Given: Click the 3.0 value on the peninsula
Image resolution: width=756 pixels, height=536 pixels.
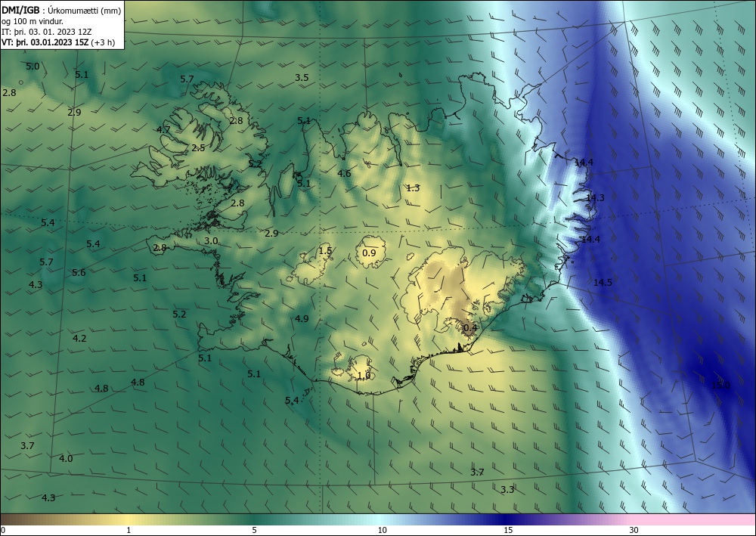Looking at the screenshot, I should click(211, 241).
